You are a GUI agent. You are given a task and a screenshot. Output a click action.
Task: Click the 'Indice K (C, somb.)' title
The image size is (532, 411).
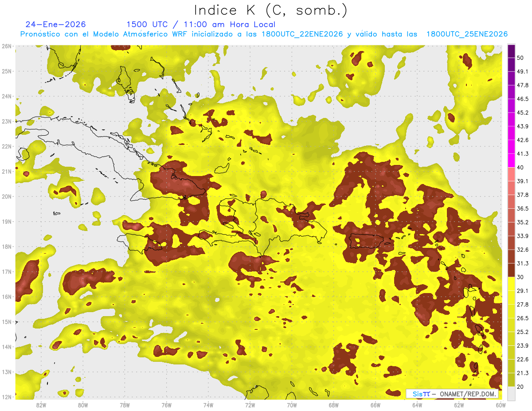point(270,10)
